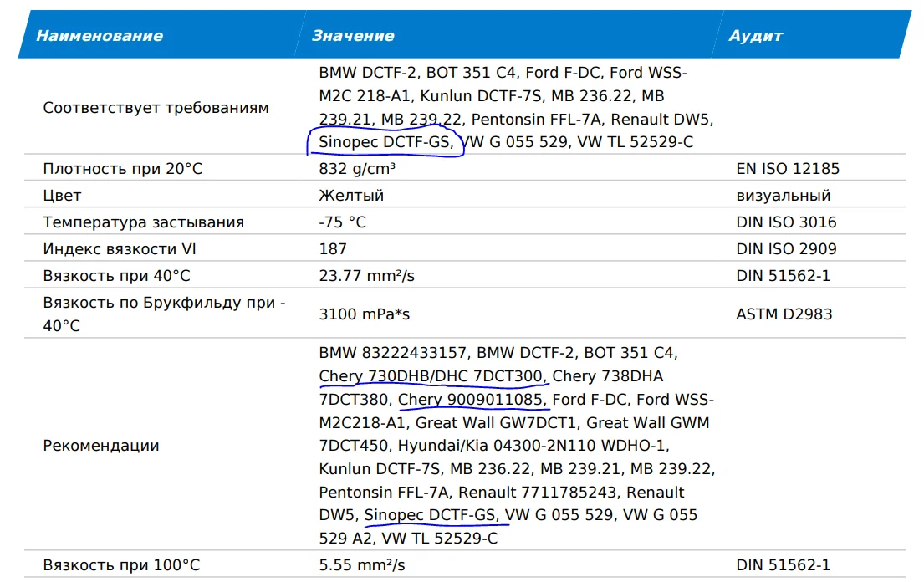This screenshot has width=924, height=582.
Task: Click the value '23.77 mm²/s'
Action: pyautogui.click(x=366, y=276)
